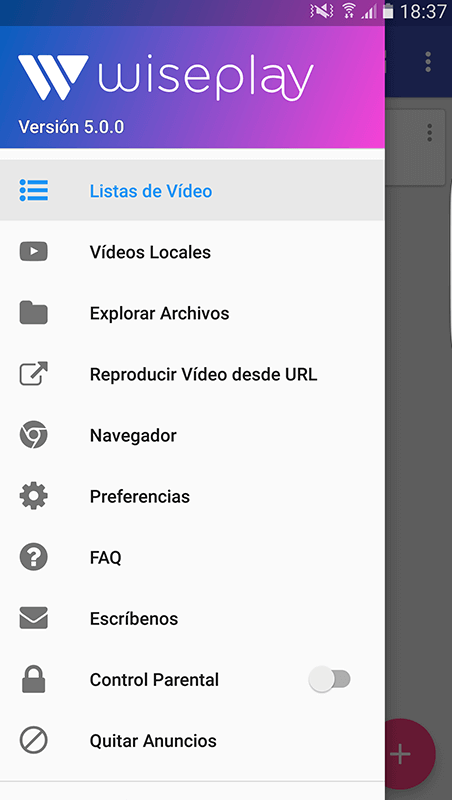Click the FAQ question mark icon
Image resolution: width=452 pixels, height=800 pixels.
[34, 557]
